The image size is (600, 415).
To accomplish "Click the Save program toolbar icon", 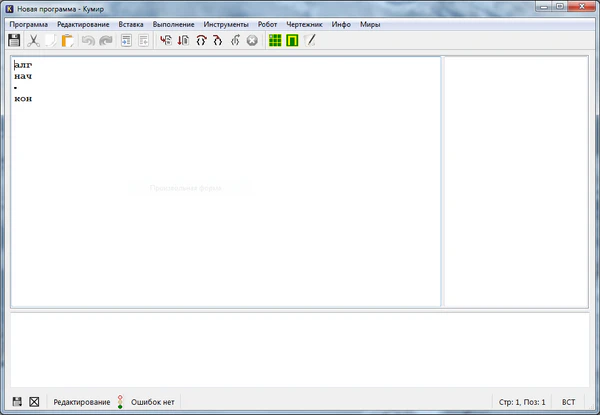I will coord(14,41).
